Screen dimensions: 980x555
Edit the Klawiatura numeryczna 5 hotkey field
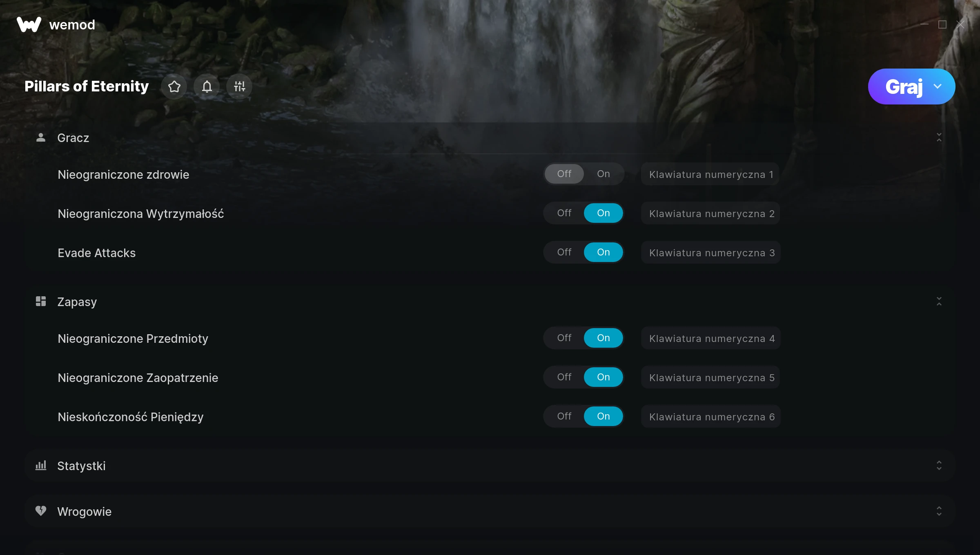point(710,377)
